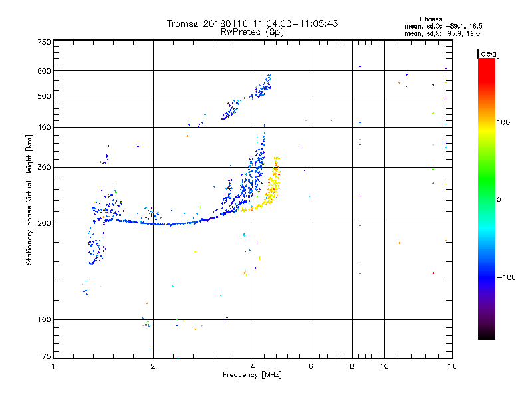Click the x-axis tick '1'
Screen dimensions: 532x399
(x=53, y=366)
